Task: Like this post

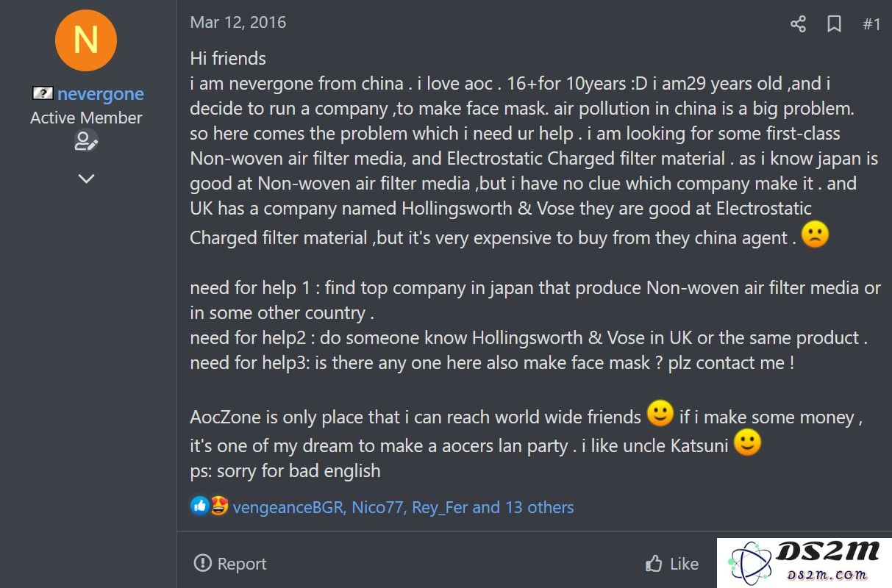Action: pyautogui.click(x=671, y=564)
